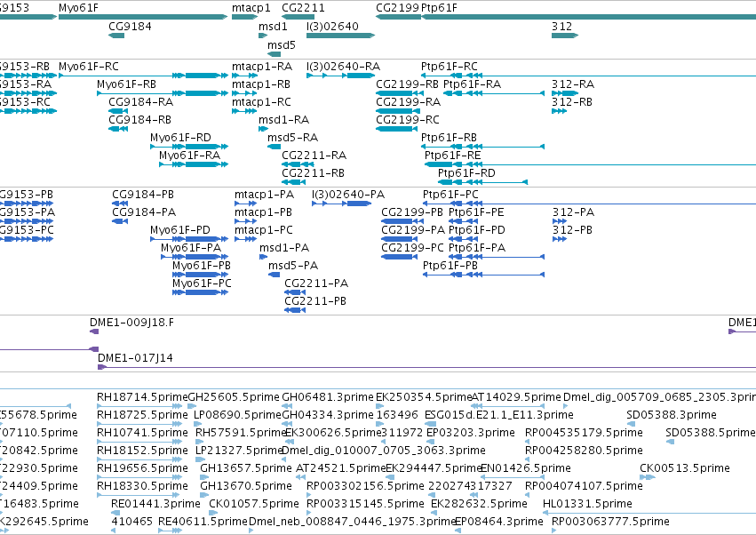
Task: Select the 312-PB protein label
Action: point(573,230)
